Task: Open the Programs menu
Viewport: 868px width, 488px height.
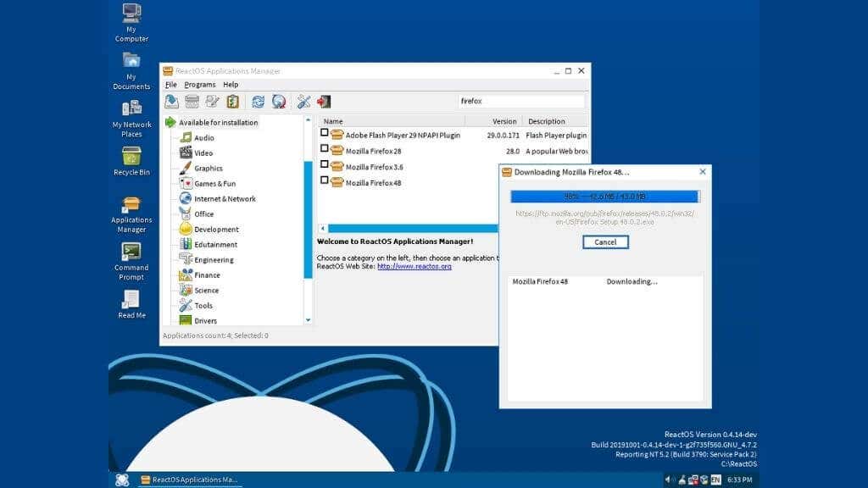Action: point(200,85)
